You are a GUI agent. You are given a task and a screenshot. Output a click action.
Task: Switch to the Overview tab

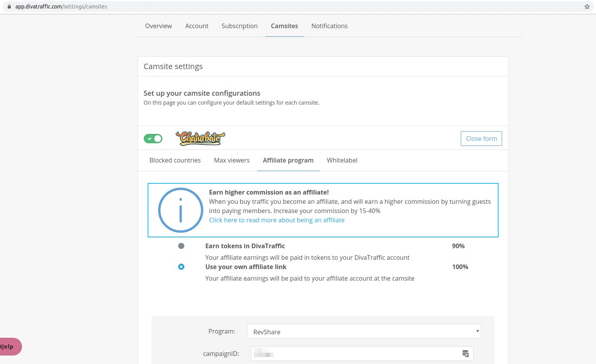tap(158, 26)
